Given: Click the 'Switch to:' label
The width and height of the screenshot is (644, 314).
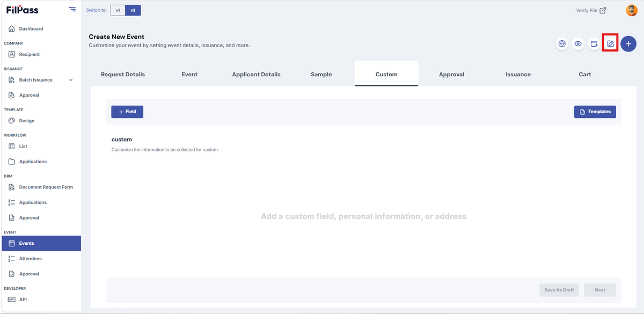Looking at the screenshot, I should pos(97,10).
